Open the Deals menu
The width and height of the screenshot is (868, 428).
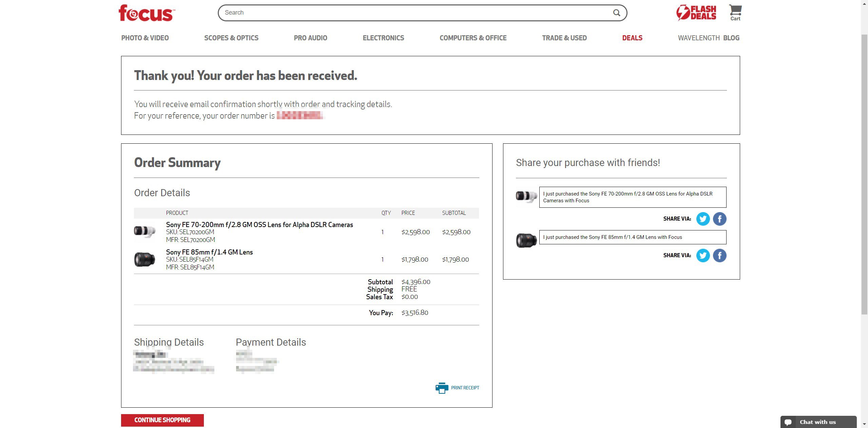point(632,38)
